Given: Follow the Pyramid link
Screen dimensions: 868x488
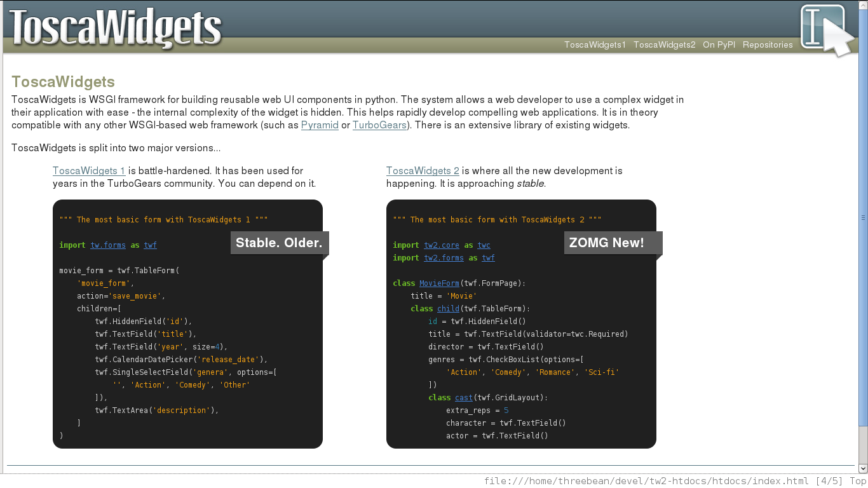Looking at the screenshot, I should click(x=320, y=125).
